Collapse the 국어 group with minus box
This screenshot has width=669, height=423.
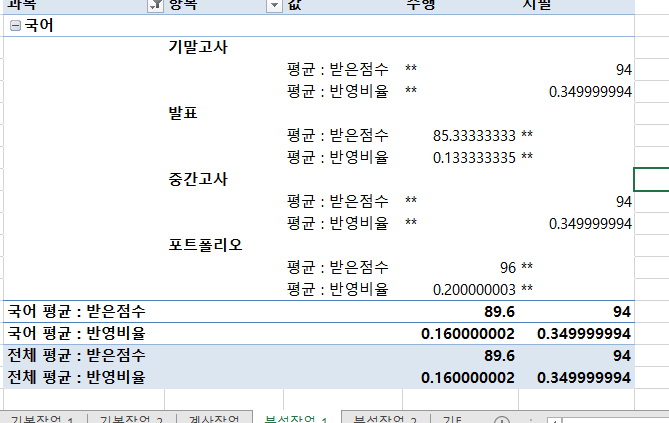point(14,25)
